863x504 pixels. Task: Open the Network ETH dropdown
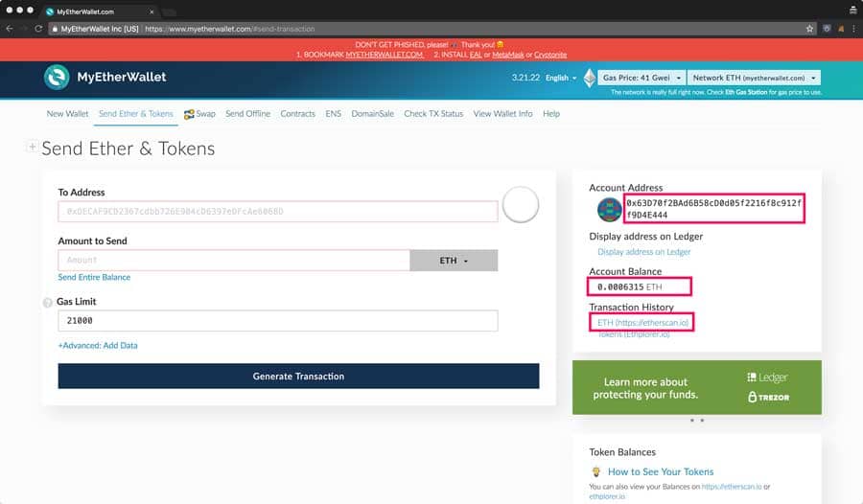click(x=754, y=78)
